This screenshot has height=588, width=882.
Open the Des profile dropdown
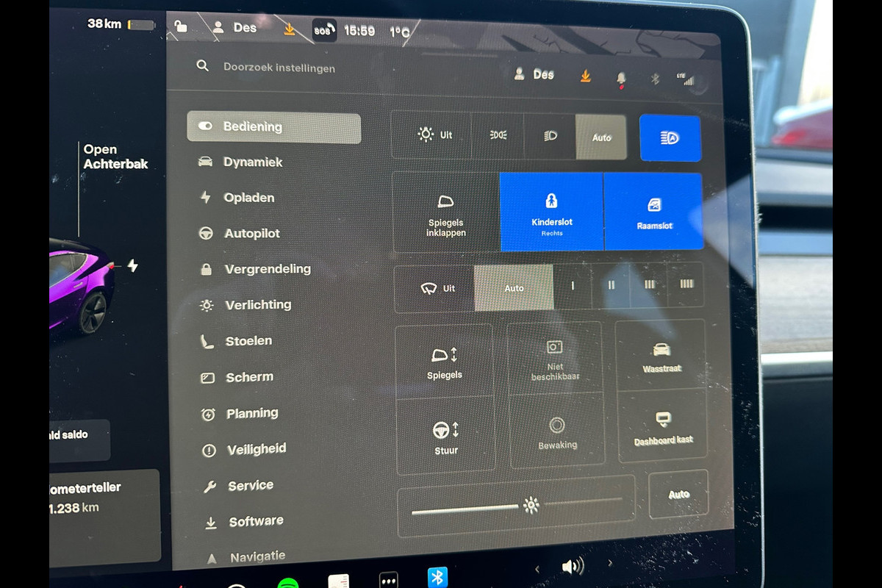(534, 74)
